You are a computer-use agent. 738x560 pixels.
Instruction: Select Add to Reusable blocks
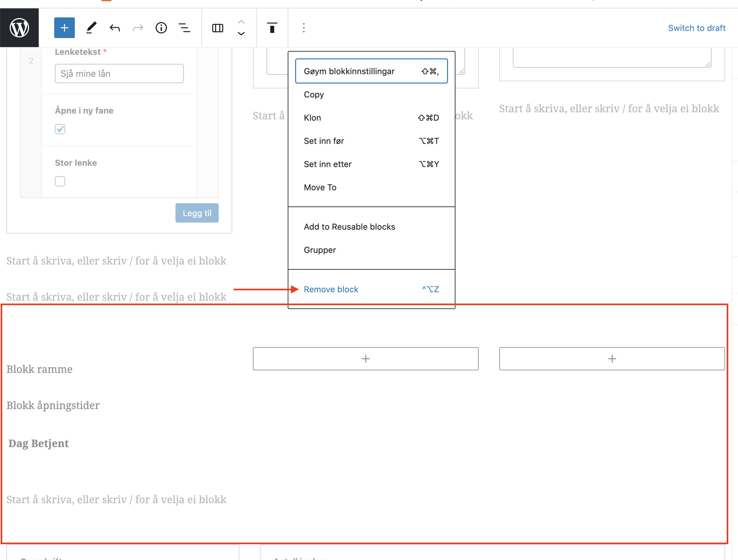click(x=349, y=226)
